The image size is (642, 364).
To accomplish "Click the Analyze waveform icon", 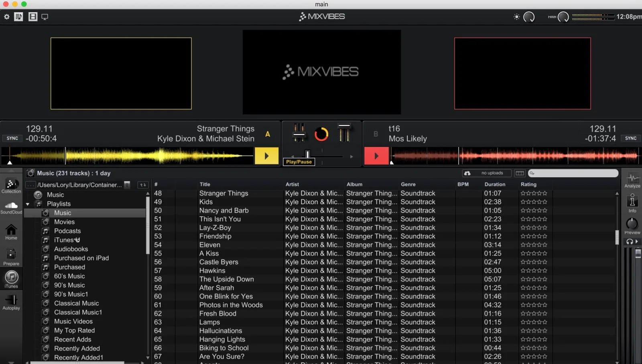I will coord(632,181).
